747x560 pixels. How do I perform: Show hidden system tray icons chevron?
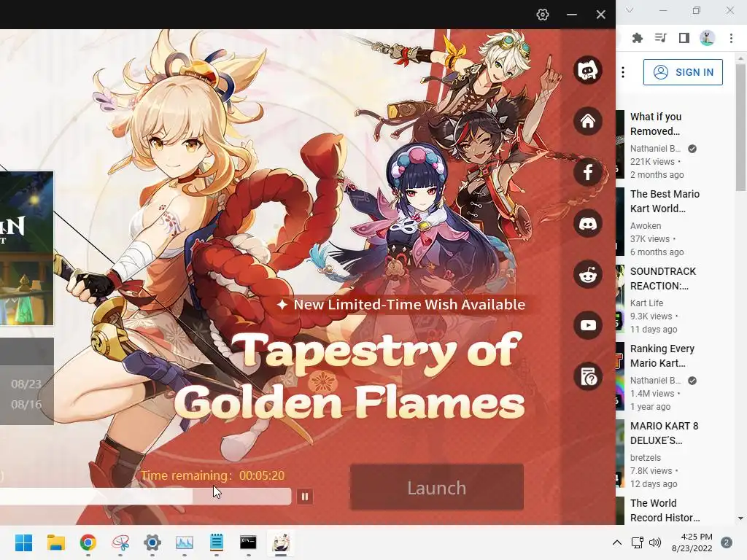pyautogui.click(x=617, y=542)
